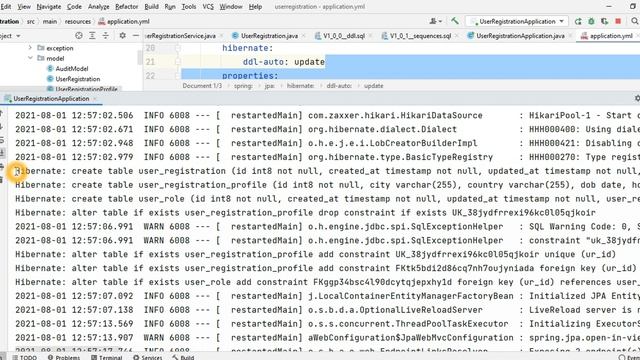This screenshot has height=360, width=640.
Task: Switch to UserRegistrationApplication.java editor tab
Action: click(x=520, y=36)
